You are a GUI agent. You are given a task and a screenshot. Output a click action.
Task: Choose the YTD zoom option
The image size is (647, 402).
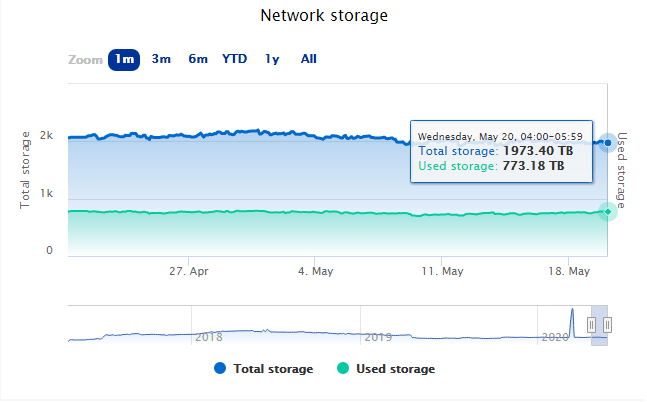click(234, 59)
